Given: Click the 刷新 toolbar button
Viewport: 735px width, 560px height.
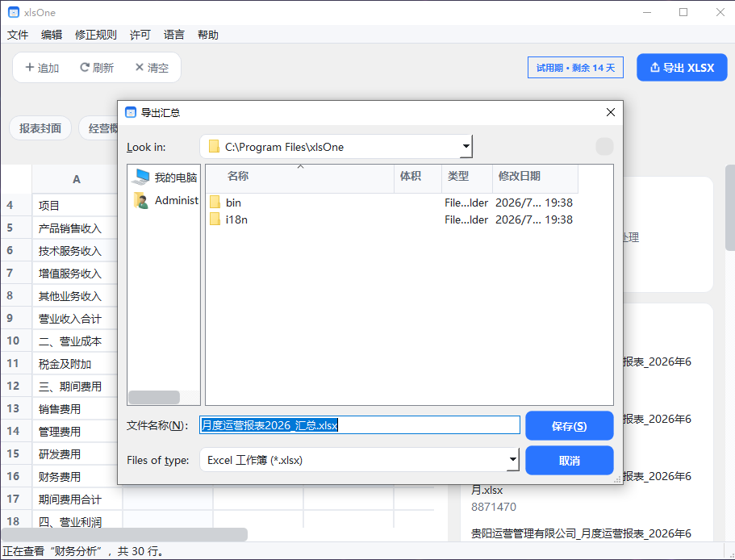Looking at the screenshot, I should (97, 68).
